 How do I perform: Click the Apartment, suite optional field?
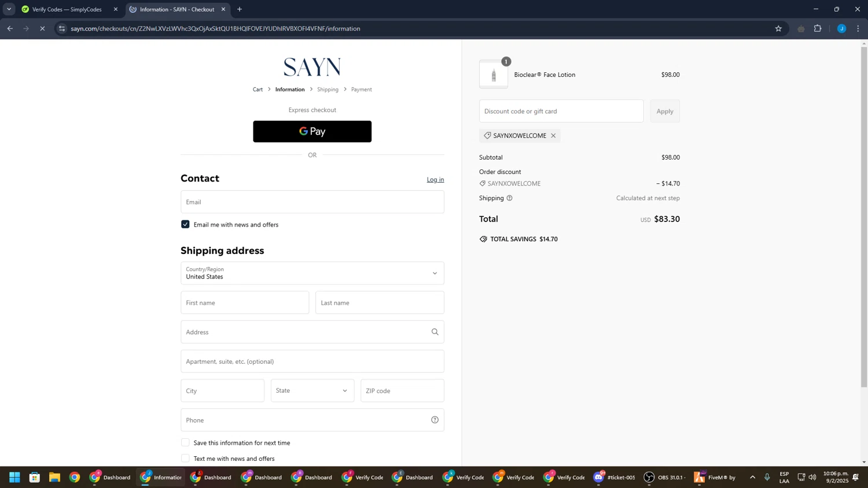point(312,361)
